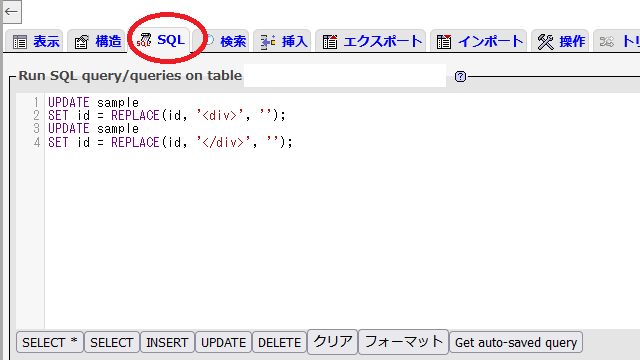Click Get auto-saved query button
The height and width of the screenshot is (360, 640).
point(516,342)
